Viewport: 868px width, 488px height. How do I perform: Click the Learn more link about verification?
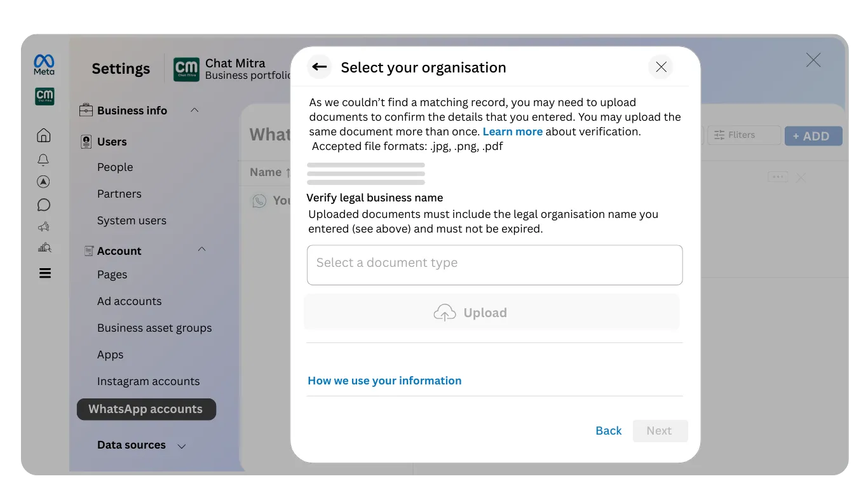(x=513, y=132)
